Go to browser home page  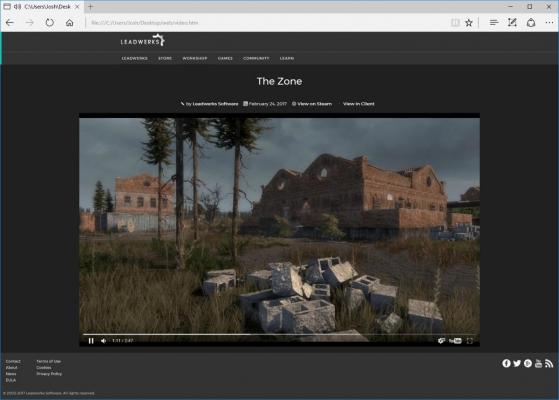[x=70, y=22]
